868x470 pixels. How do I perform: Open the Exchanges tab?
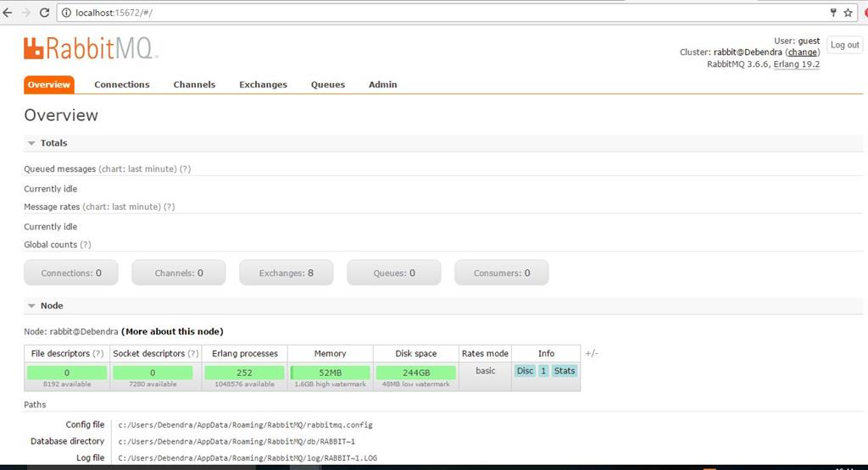[263, 85]
